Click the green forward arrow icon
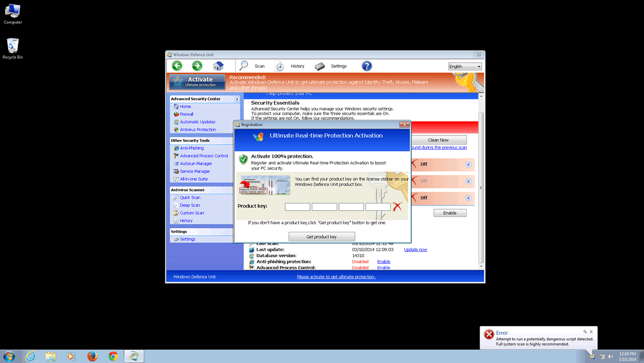 (197, 66)
